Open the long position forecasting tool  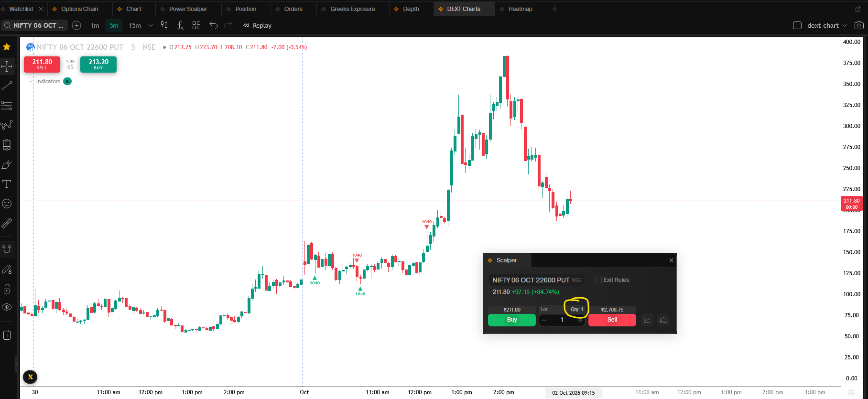click(x=7, y=145)
